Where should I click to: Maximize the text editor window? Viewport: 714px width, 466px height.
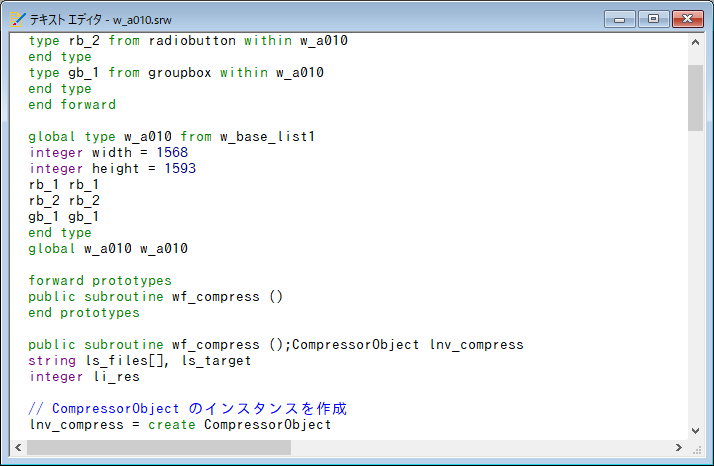pos(652,19)
